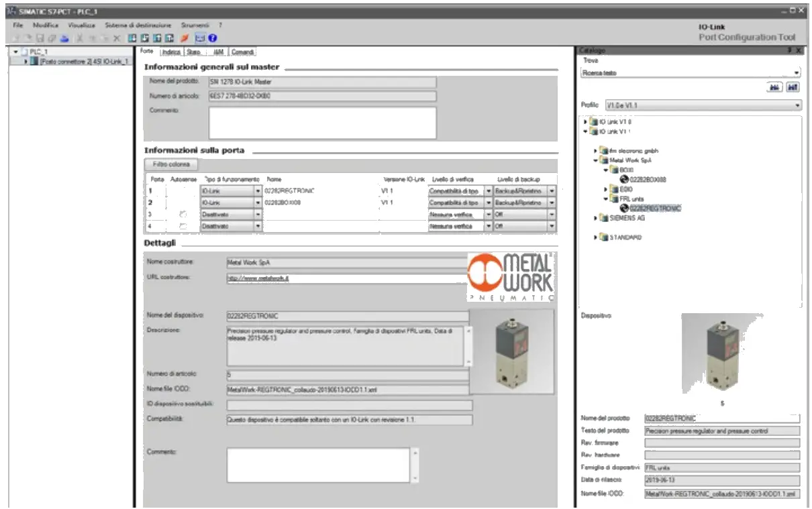Click the find previous binoculars button in catalog

(x=776, y=87)
